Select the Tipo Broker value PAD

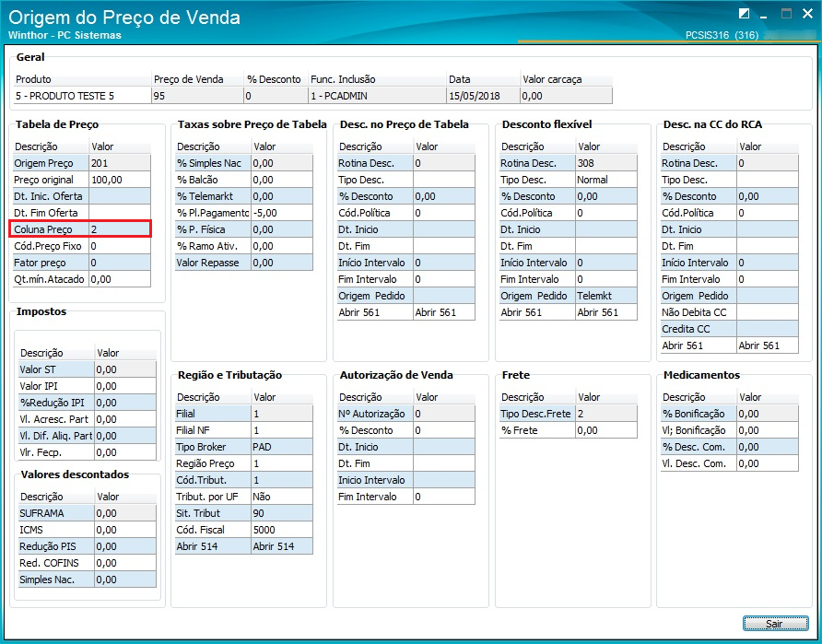point(281,447)
